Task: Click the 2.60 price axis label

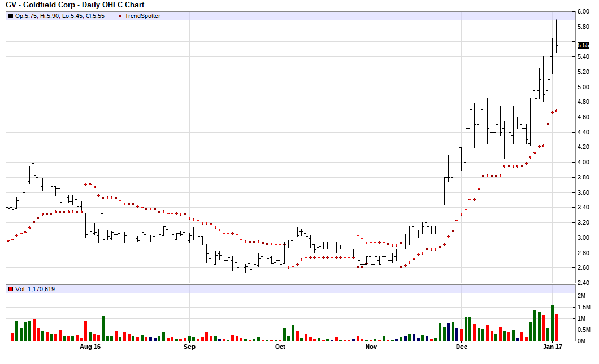Action: click(583, 268)
